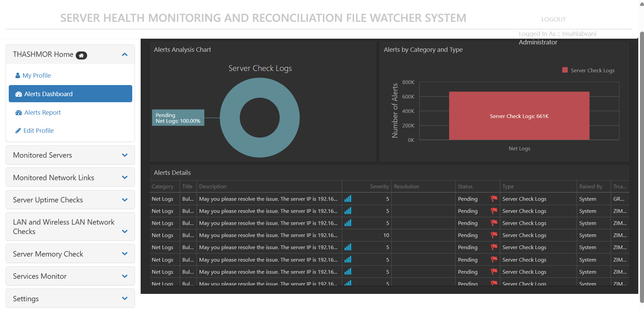Expand LAN and Wireless LAN Network Checks
This screenshot has height=309, width=644.
(x=70, y=227)
